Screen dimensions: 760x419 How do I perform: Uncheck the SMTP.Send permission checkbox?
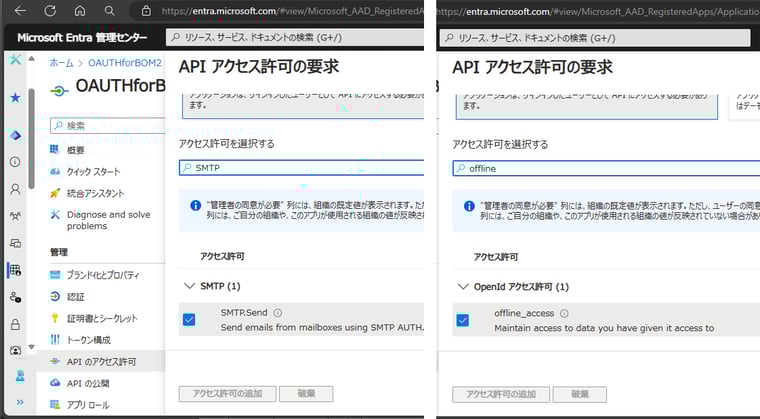[189, 320]
